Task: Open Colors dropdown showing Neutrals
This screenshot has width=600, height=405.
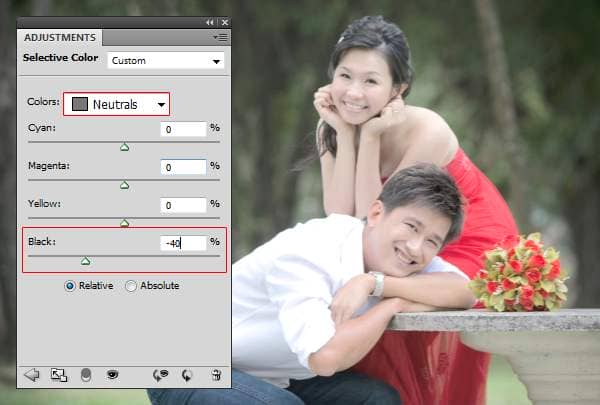Action: click(116, 104)
